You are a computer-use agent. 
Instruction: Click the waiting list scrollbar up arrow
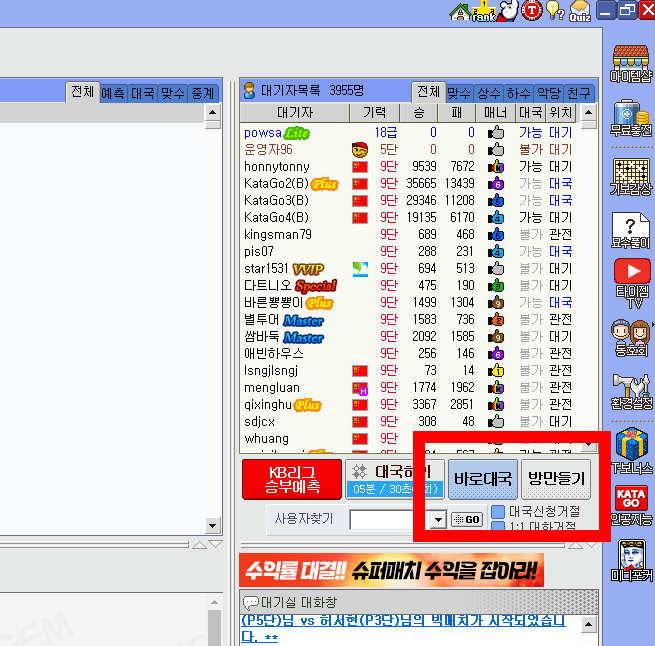(589, 112)
